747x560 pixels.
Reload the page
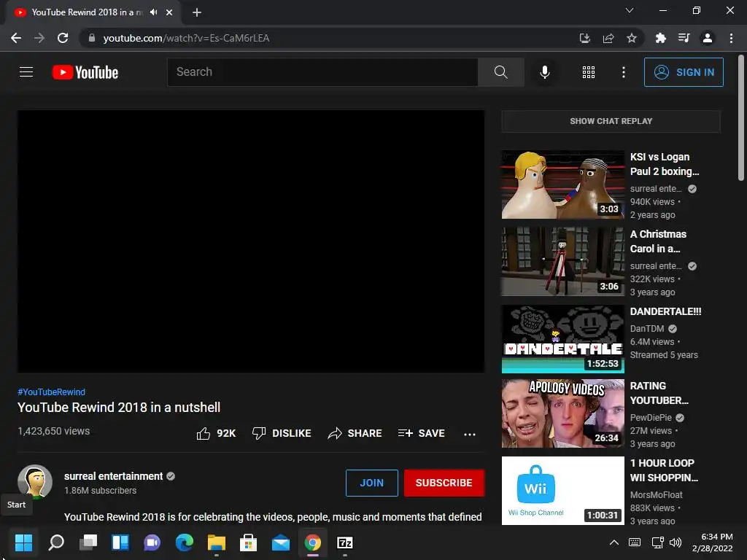tap(63, 38)
